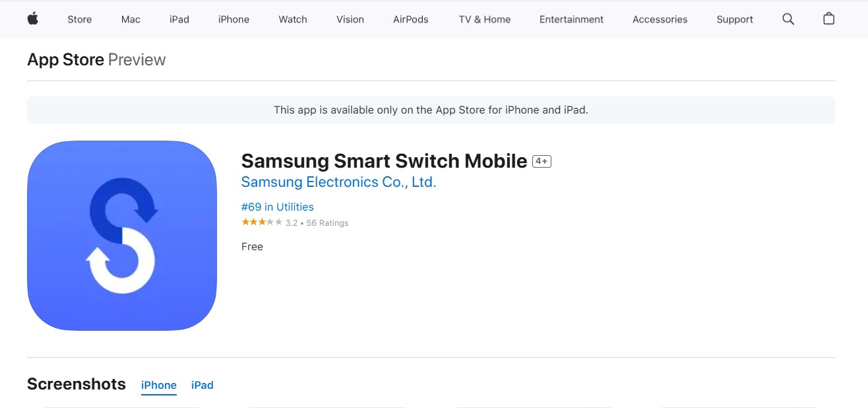
Task: Click the 4+ age rating badge
Action: point(542,161)
